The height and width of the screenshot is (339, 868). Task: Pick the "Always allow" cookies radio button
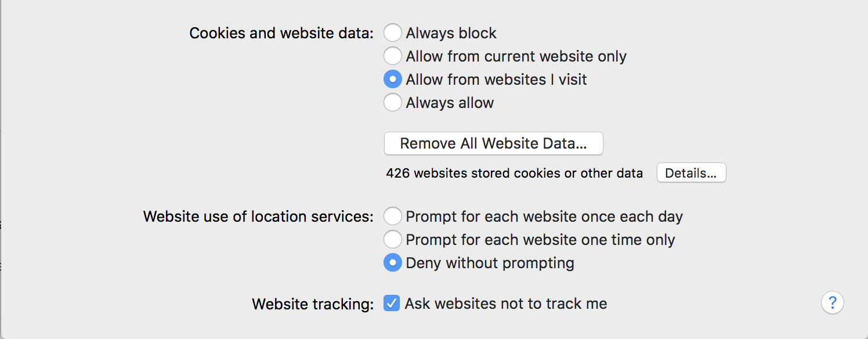coord(393,103)
